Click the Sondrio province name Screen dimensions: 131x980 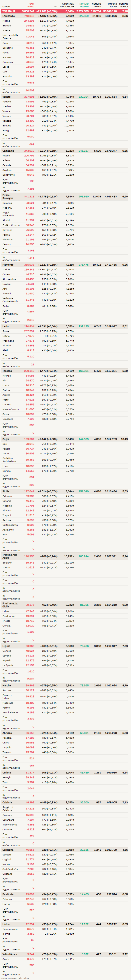click(x=7, y=76)
